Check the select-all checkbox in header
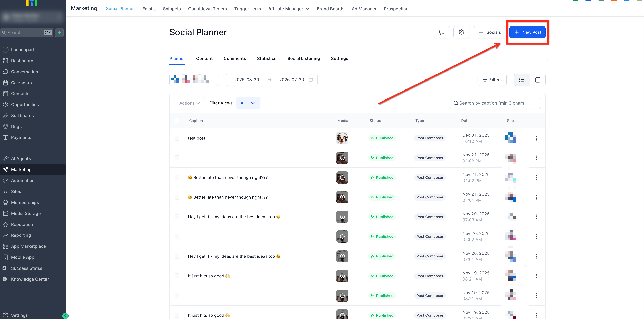The image size is (644, 319). [177, 120]
